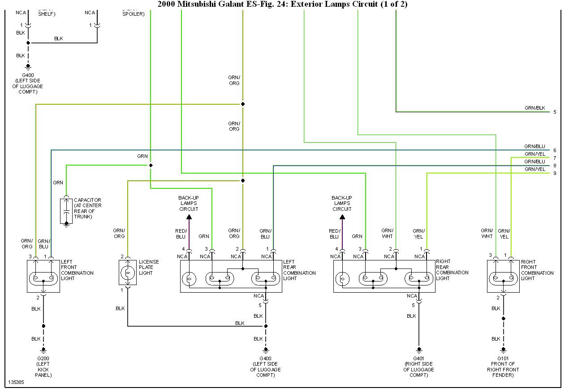Click the LEFT FRONT COMBINATION LIGHT label
The width and height of the screenshot is (569, 392).
pos(77,270)
